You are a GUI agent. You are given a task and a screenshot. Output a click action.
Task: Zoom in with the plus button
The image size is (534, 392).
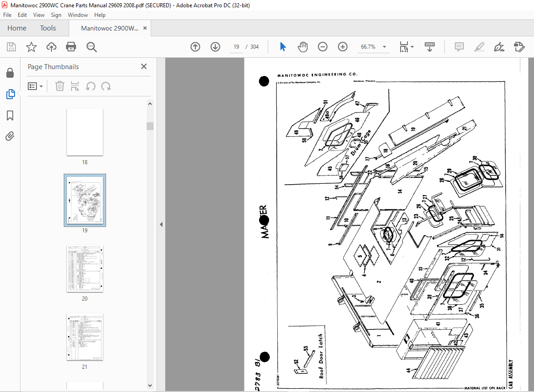343,47
